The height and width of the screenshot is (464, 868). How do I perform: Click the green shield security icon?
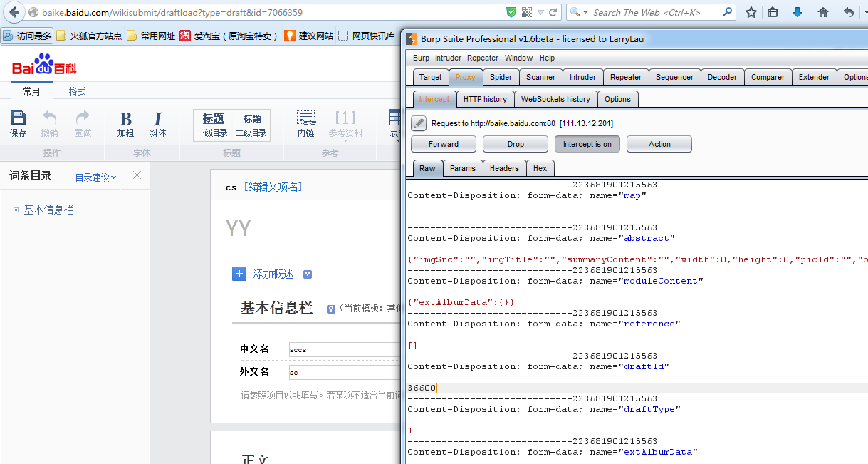511,12
